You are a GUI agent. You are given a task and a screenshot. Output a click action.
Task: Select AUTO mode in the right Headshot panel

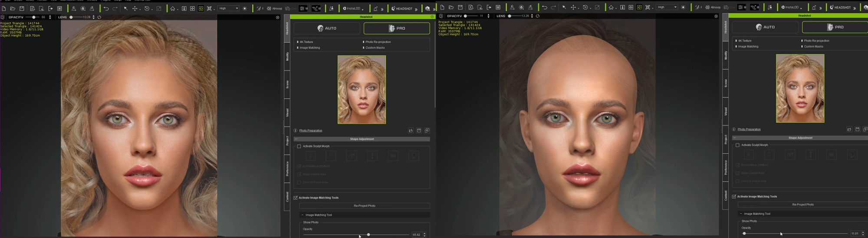(765, 27)
